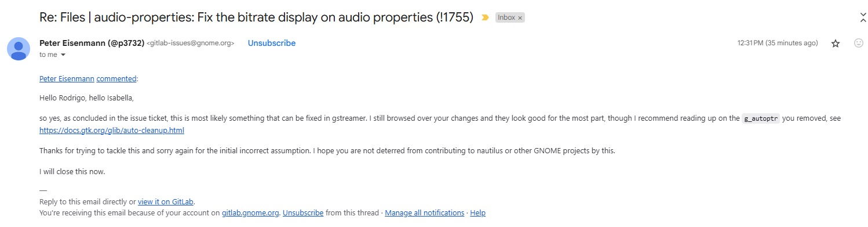The width and height of the screenshot is (868, 227).
Task: Click the email subject line heading
Action: pyautogui.click(x=256, y=17)
